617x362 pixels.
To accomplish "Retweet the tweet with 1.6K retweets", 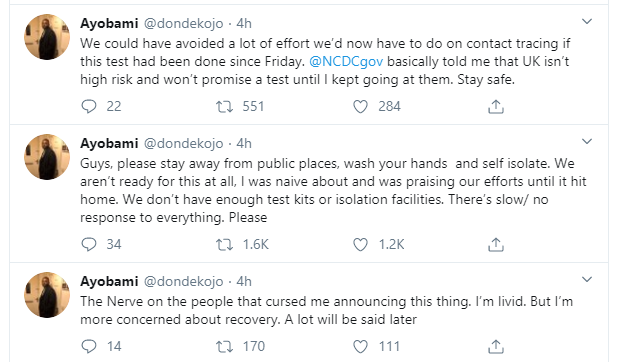I will pos(224,244).
